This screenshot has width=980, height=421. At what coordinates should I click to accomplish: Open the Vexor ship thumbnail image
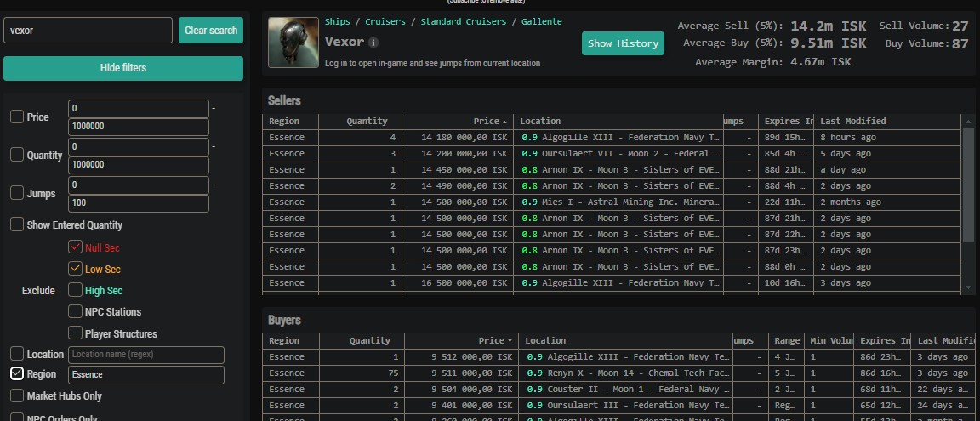(x=293, y=43)
